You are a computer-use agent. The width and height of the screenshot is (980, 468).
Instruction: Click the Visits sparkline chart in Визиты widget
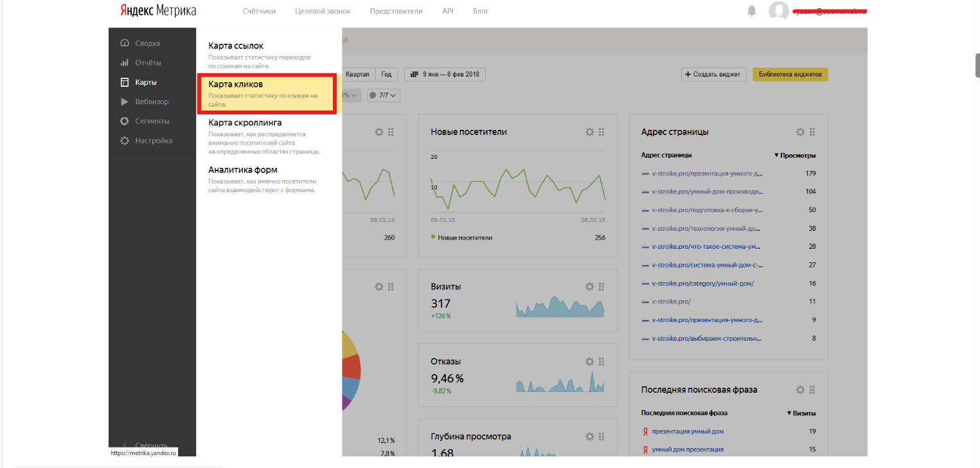click(x=560, y=308)
